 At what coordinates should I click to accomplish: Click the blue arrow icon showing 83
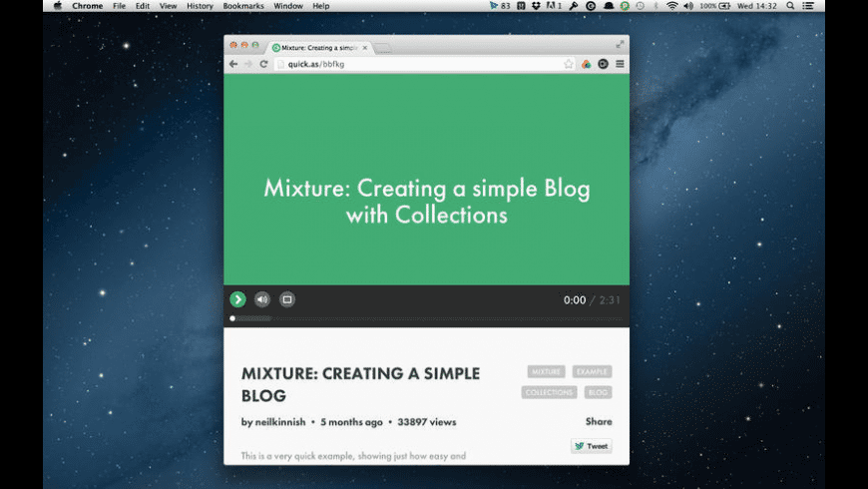point(500,6)
